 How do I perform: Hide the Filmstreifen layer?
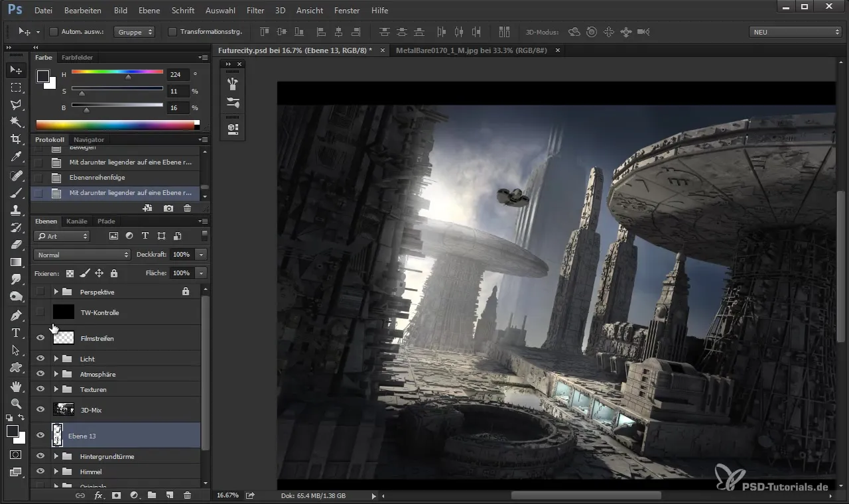[40, 338]
